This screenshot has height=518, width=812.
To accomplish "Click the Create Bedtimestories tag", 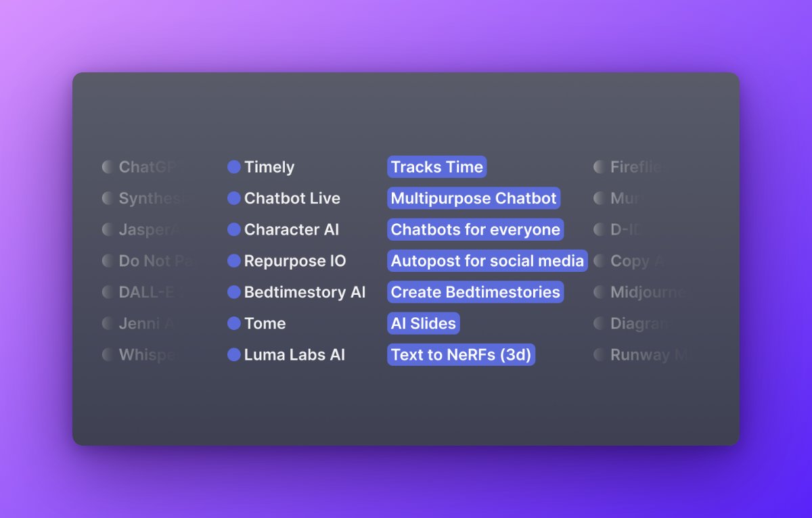I will (476, 292).
